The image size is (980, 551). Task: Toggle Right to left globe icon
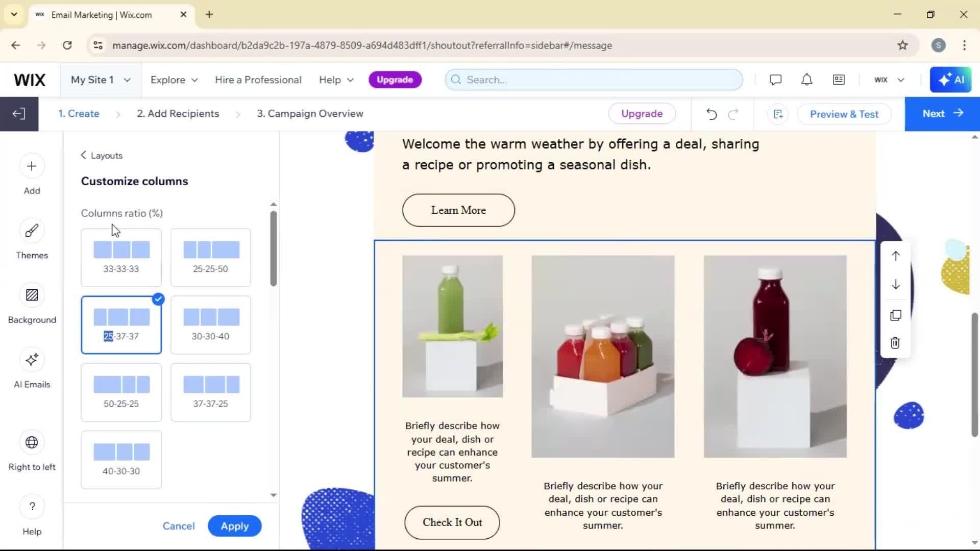point(32,451)
